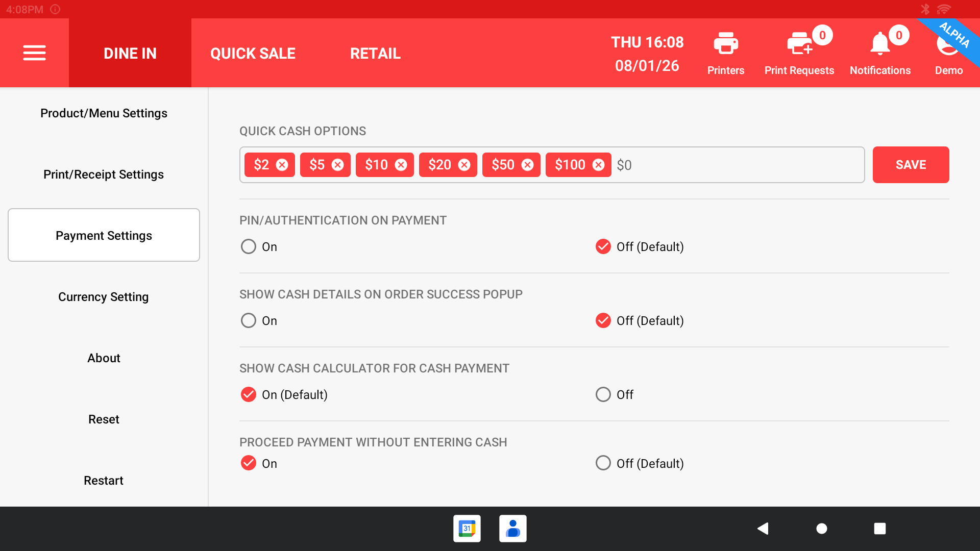Turn on PIN/Authentication on payment
980x551 pixels.
pos(249,246)
